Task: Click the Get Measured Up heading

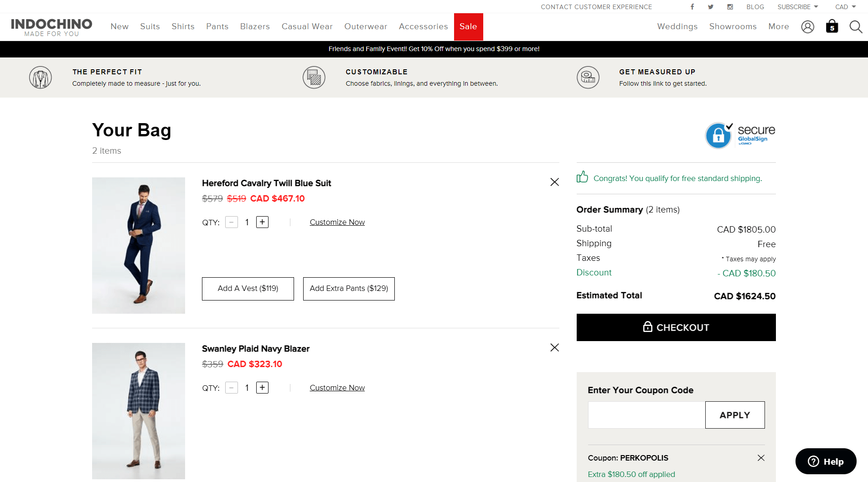Action: point(657,72)
